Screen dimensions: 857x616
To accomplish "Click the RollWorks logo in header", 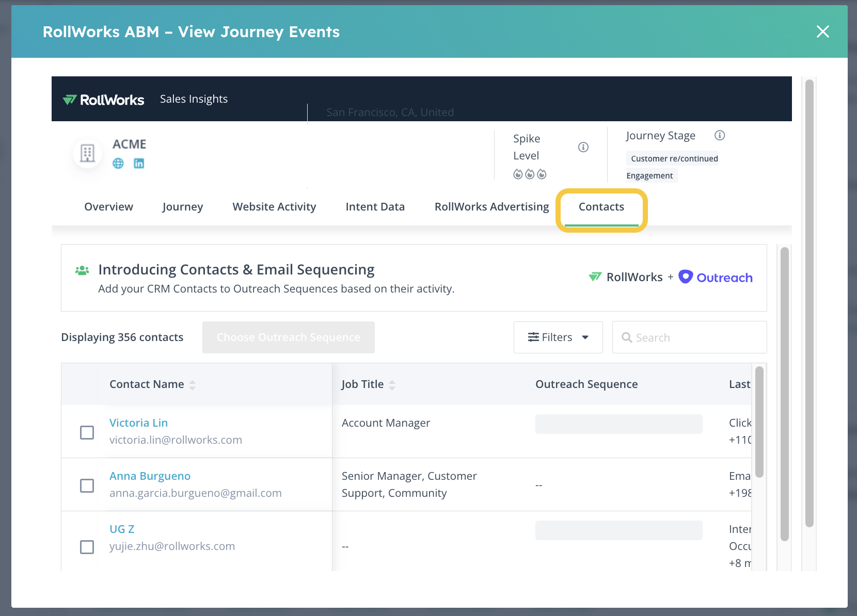I will [103, 100].
